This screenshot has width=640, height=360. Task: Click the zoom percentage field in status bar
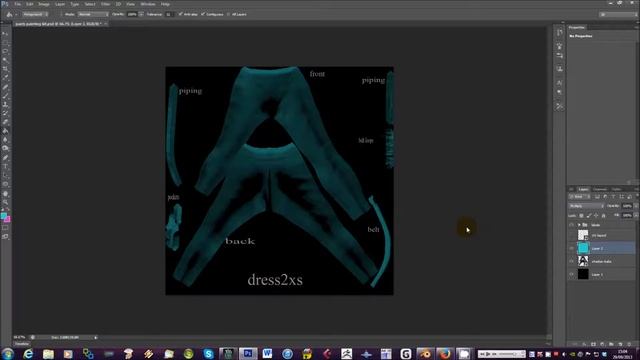click(19, 338)
